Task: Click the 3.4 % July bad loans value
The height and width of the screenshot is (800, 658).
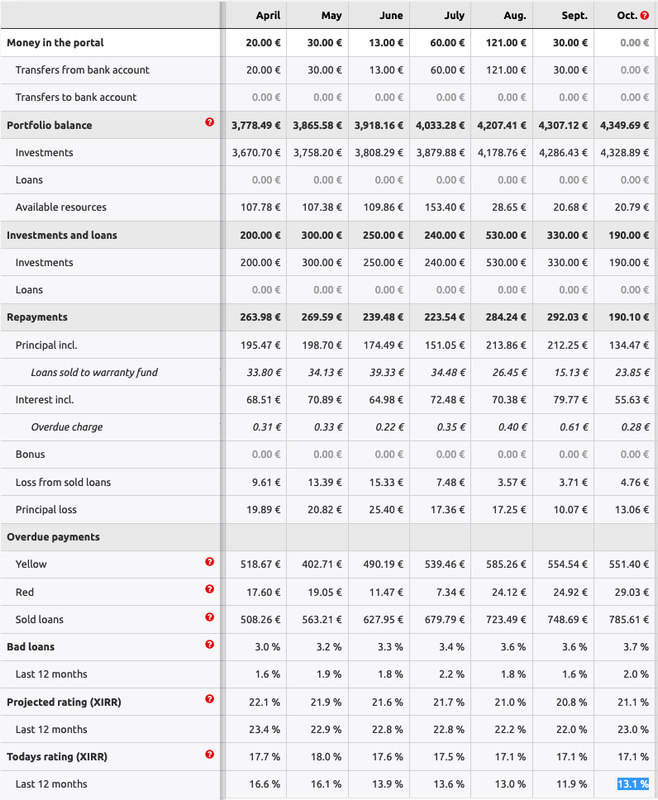Action: tap(451, 647)
